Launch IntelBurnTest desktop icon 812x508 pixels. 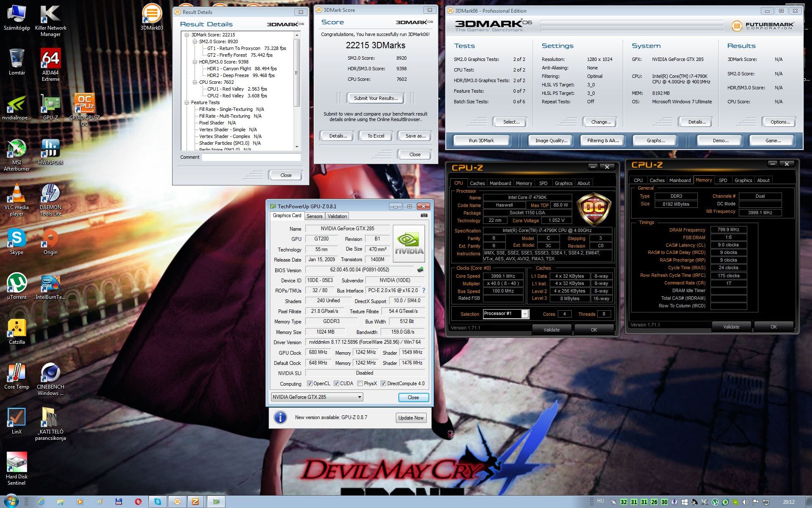tap(50, 287)
